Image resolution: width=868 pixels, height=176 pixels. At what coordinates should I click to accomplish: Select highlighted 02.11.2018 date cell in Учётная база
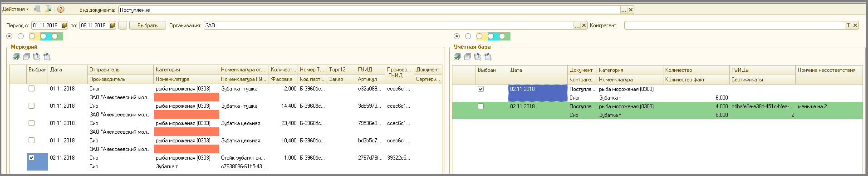(x=538, y=93)
